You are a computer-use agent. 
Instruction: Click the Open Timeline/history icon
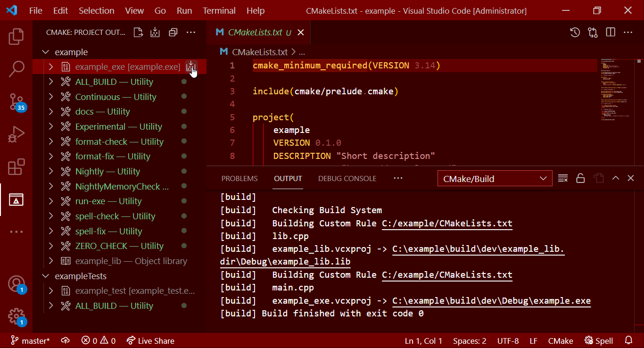tap(574, 32)
